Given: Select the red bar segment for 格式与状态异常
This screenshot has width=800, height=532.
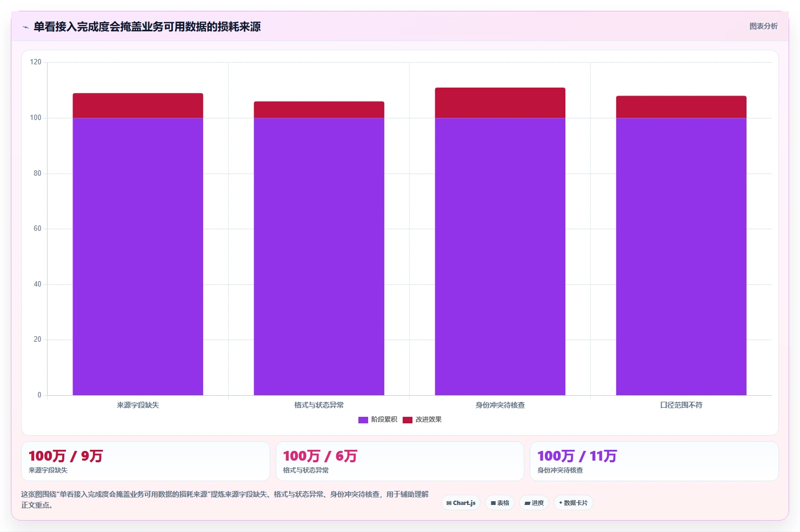Looking at the screenshot, I should pos(319,110).
